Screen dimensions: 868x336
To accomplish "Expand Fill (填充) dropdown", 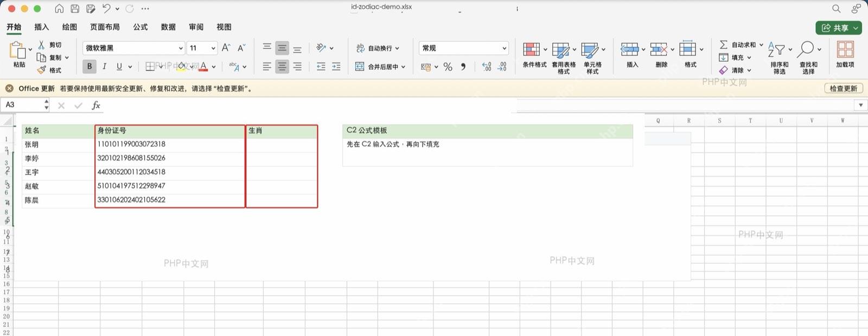I will coord(749,57).
